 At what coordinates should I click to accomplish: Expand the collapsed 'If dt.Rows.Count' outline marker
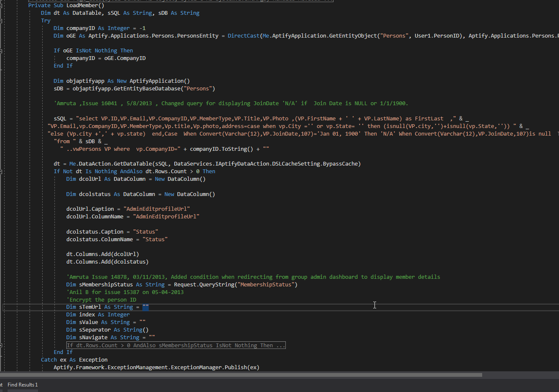[x=1, y=346]
